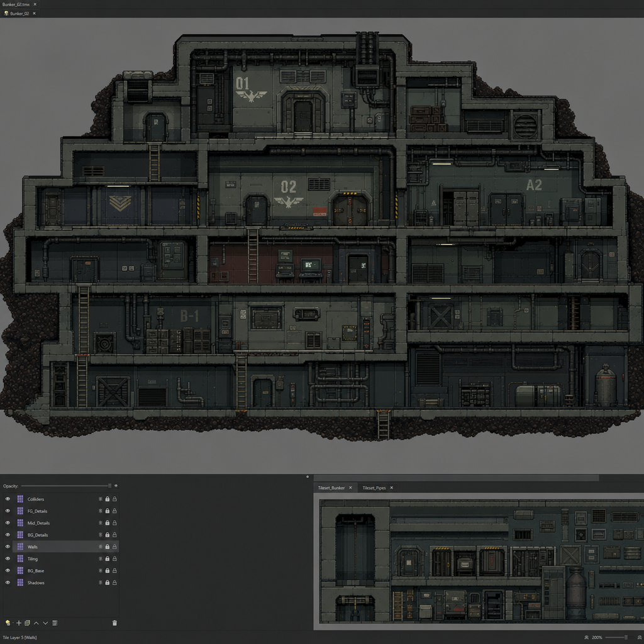
Task: Open the new layer dropdown arrow
Action: click(13, 623)
